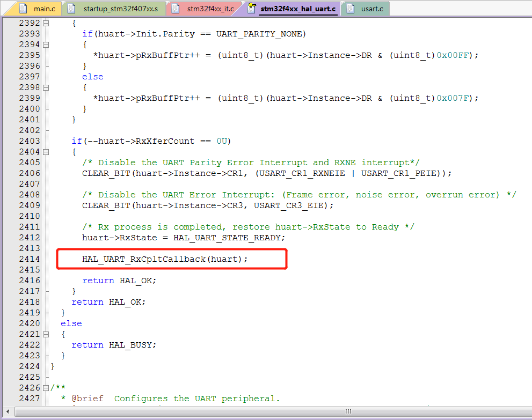Viewport: 532px width, 420px height.
Task: Open the startup_stm32f407xx.s tab
Action: 114,9
